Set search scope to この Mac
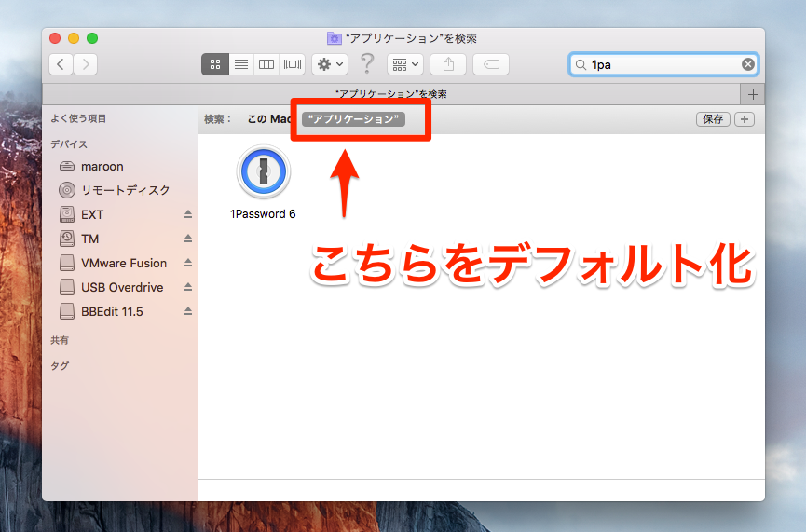This screenshot has height=532, width=806. (269, 119)
